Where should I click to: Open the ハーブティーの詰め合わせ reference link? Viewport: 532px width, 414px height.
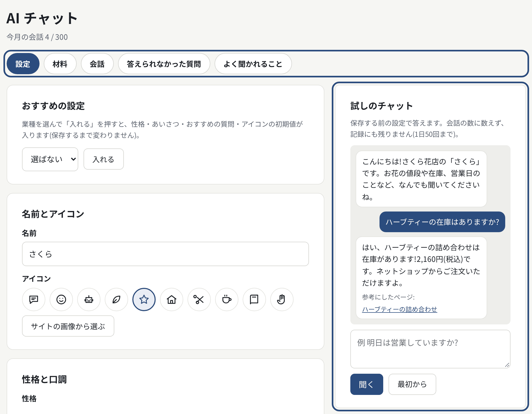(x=400, y=309)
